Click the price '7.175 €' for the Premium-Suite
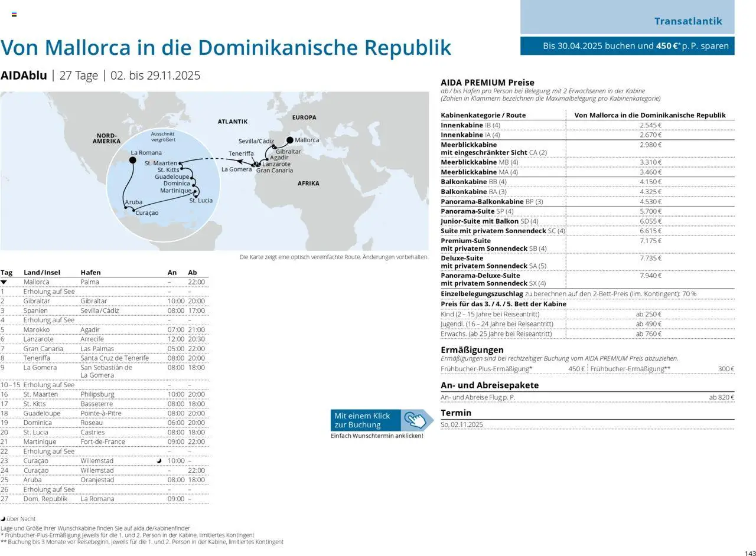 [x=650, y=241]
